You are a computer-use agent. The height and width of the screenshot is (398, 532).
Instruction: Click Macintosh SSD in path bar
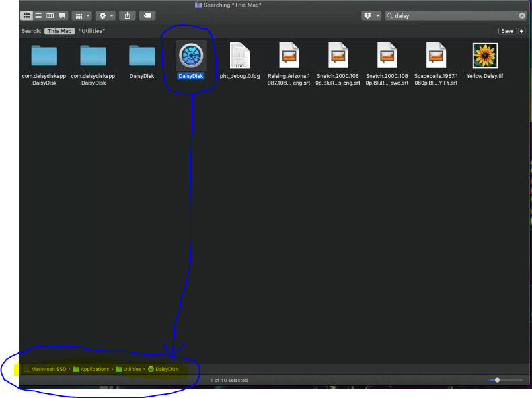[x=45, y=369]
